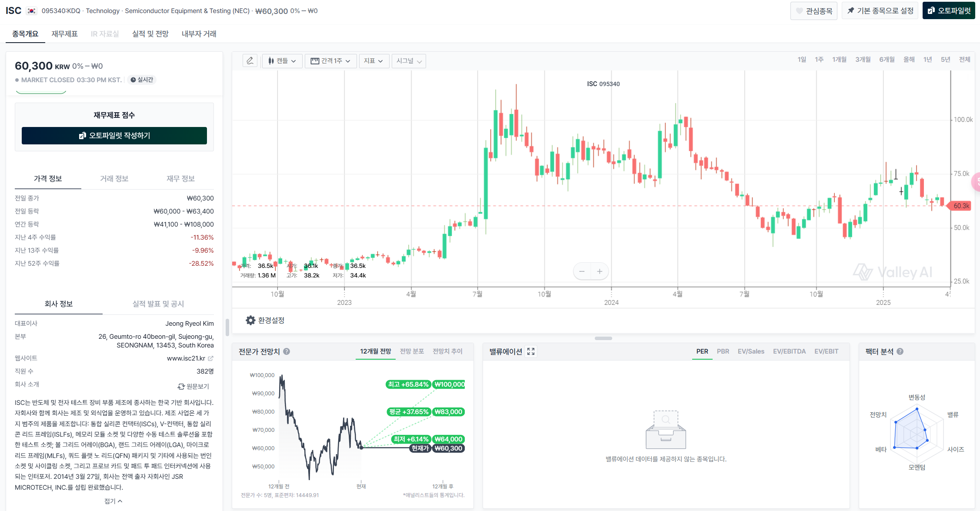Toggle the 실시간 realtime indicator
Image resolution: width=980 pixels, height=511 pixels.
click(x=142, y=80)
